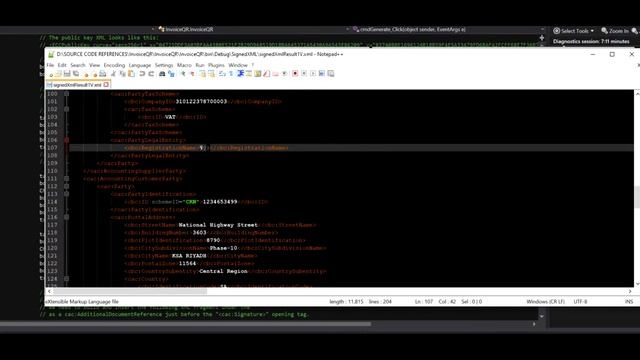The image size is (640, 360).
Task: Click the Undo arrow toolbar icon
Action: coord(142,74)
